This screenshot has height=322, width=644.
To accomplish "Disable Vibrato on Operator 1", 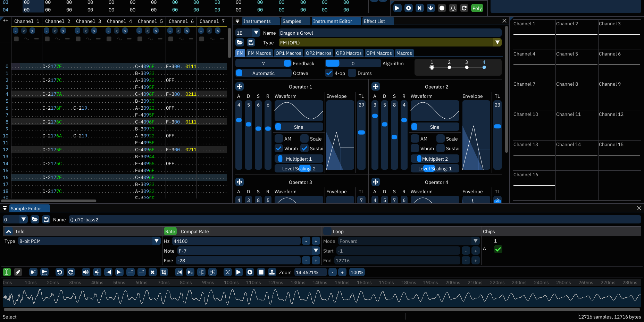I will point(279,148).
